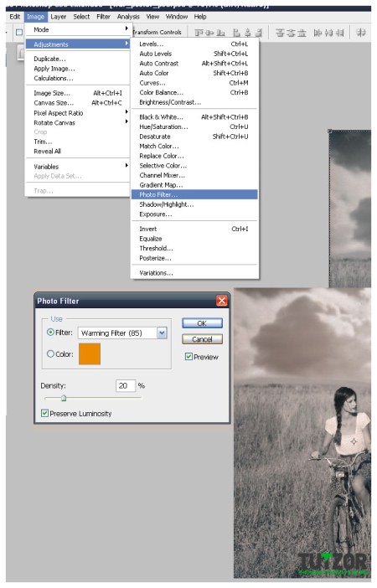
Task: Expand the Adjustments submenu
Action: tap(77, 44)
